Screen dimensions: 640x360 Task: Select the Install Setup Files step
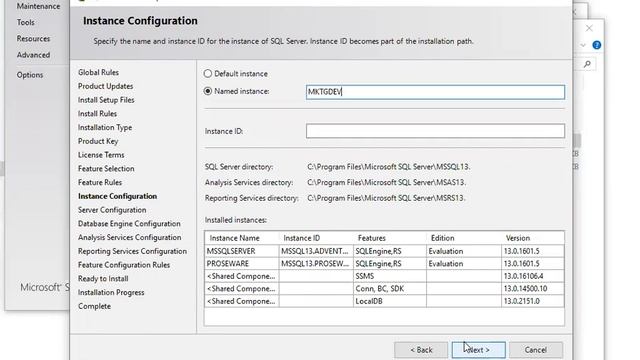tap(106, 100)
